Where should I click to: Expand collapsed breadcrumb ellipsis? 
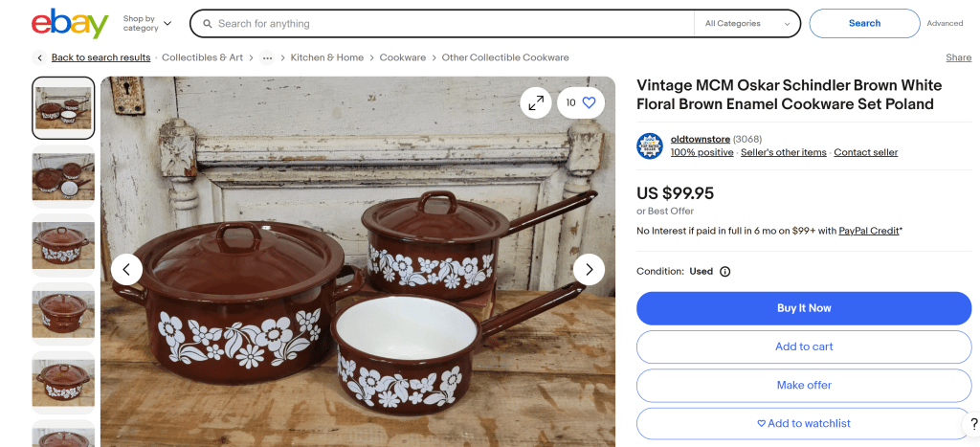(x=267, y=57)
